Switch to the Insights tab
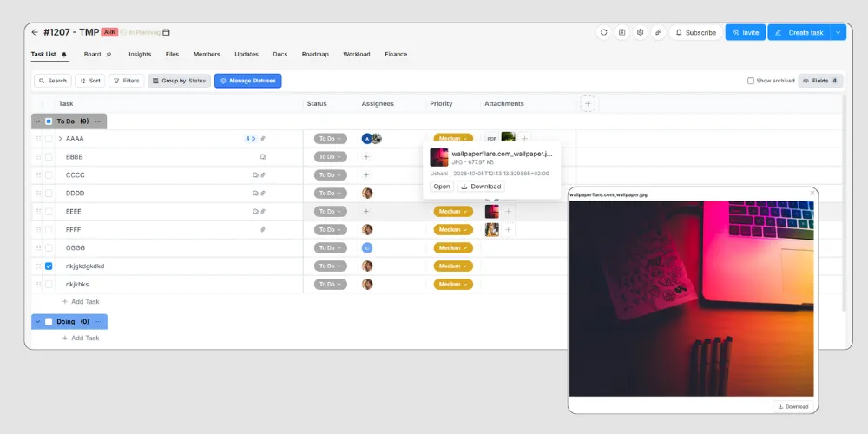Image resolution: width=868 pixels, height=434 pixels. [x=140, y=54]
